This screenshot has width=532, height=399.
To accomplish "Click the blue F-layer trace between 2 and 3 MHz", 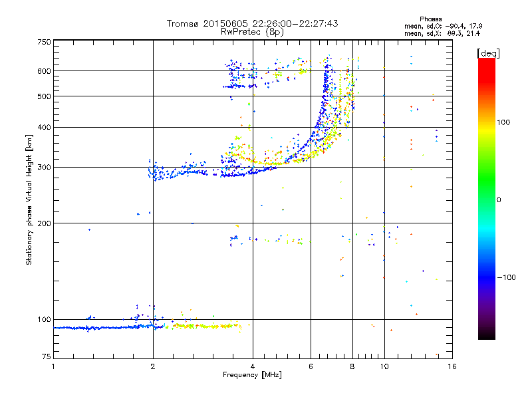I will (178, 172).
